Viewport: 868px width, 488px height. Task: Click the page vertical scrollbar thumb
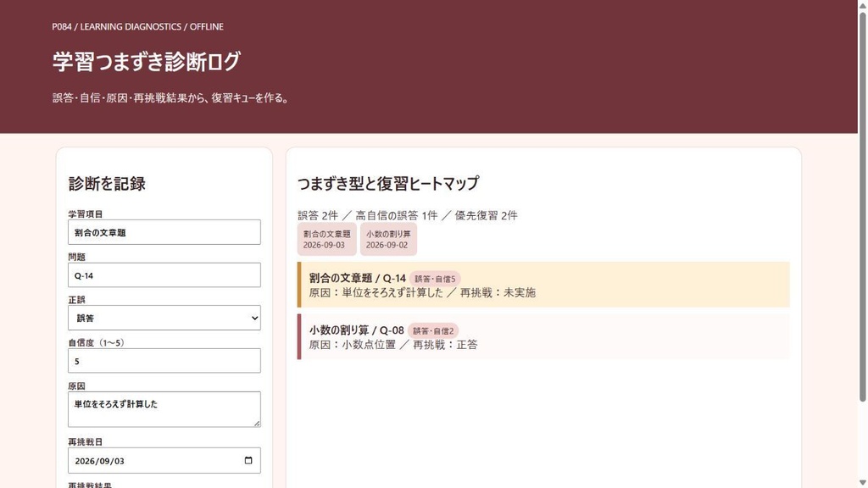click(x=862, y=206)
